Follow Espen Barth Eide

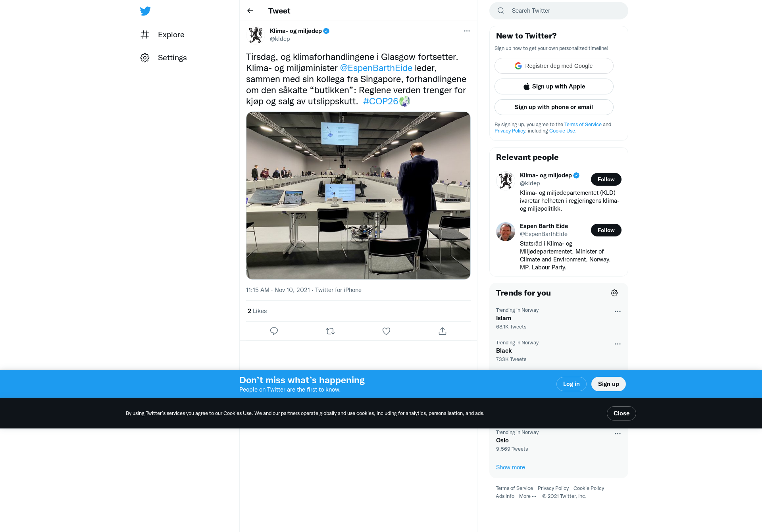(606, 230)
